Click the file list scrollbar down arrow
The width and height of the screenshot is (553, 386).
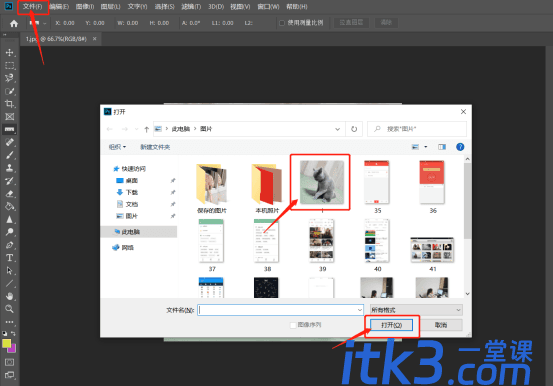467,294
